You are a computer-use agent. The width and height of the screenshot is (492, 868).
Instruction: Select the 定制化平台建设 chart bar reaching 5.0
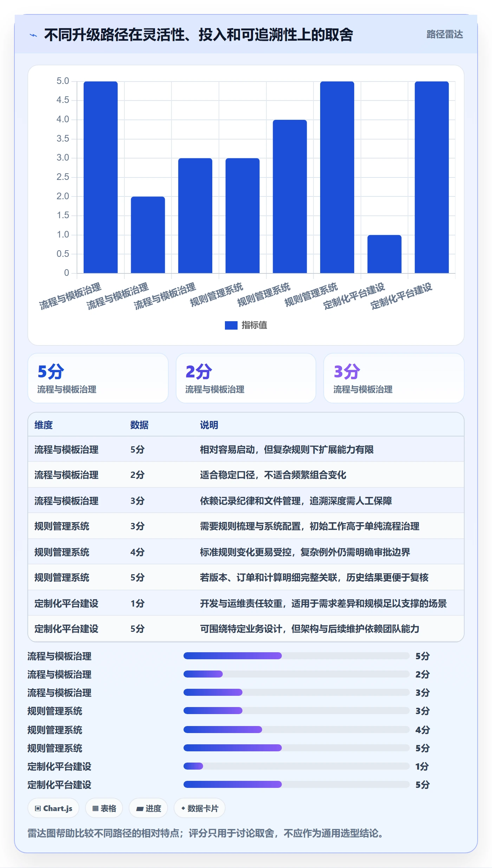[432, 177]
